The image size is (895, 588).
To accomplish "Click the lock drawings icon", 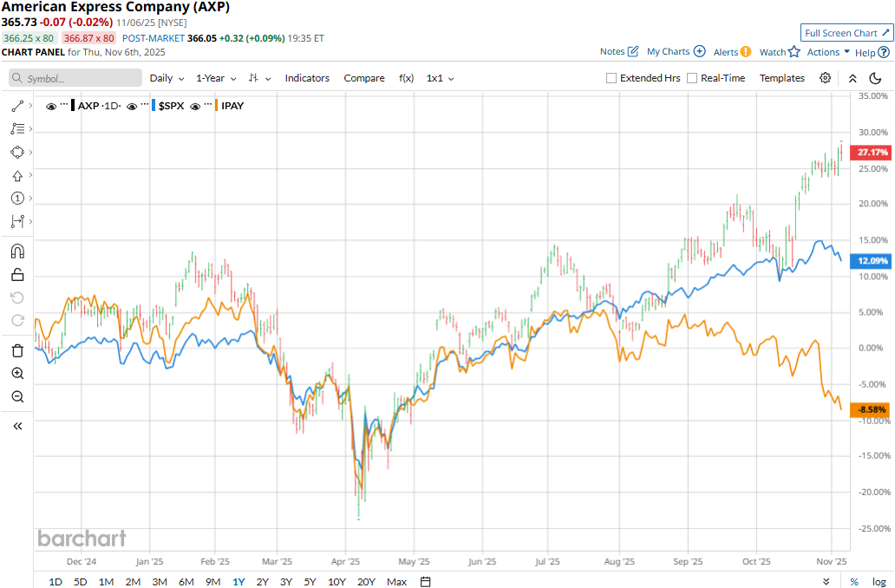I will [x=17, y=275].
